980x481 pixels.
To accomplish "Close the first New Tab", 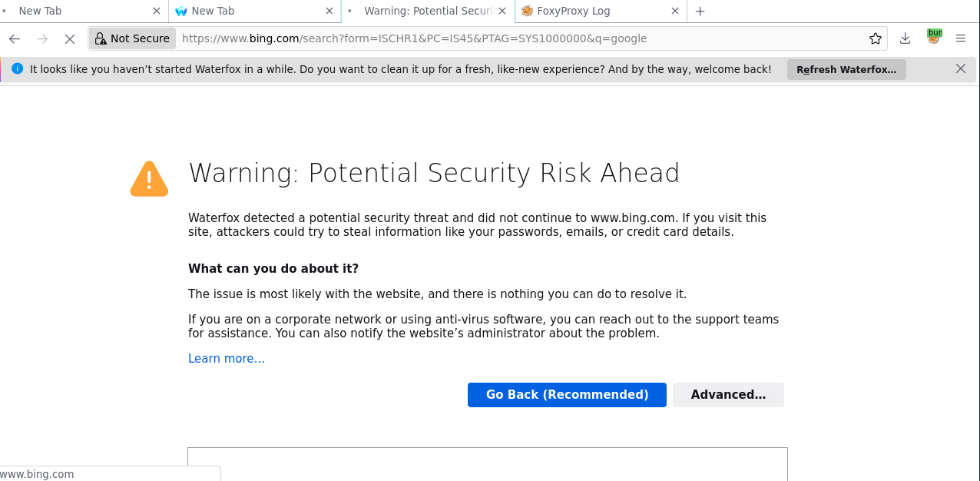I will 156,11.
